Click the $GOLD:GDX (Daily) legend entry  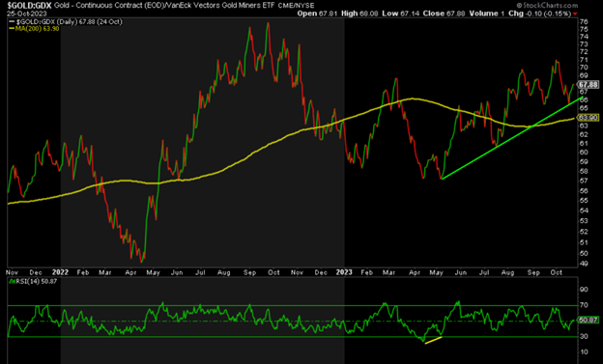coord(66,22)
